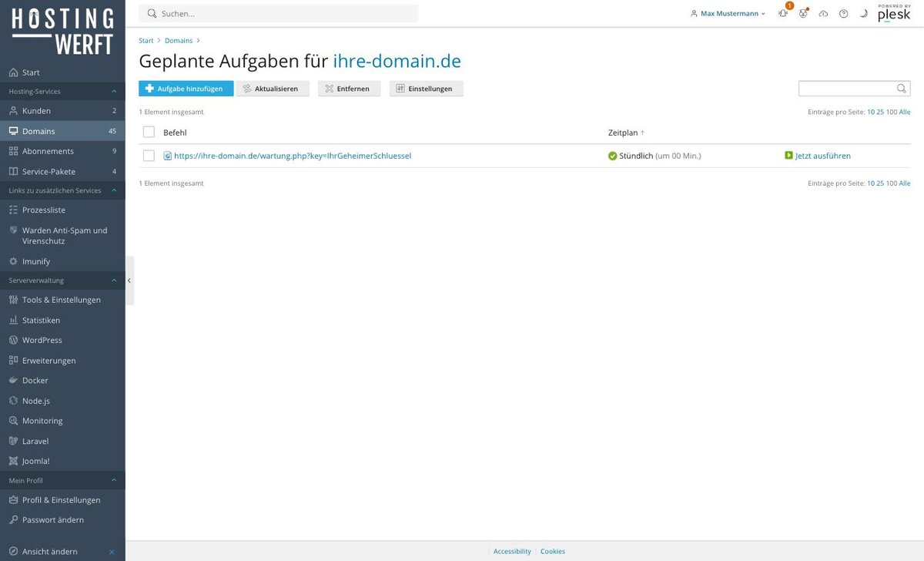Viewport: 924px width, 561px height.
Task: Select Domains in the sidebar
Action: [62, 131]
